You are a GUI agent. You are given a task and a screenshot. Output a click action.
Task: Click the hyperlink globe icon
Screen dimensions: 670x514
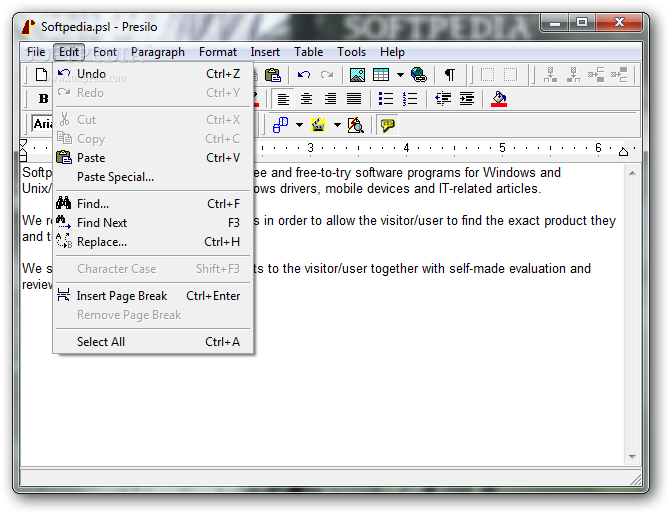pos(418,75)
